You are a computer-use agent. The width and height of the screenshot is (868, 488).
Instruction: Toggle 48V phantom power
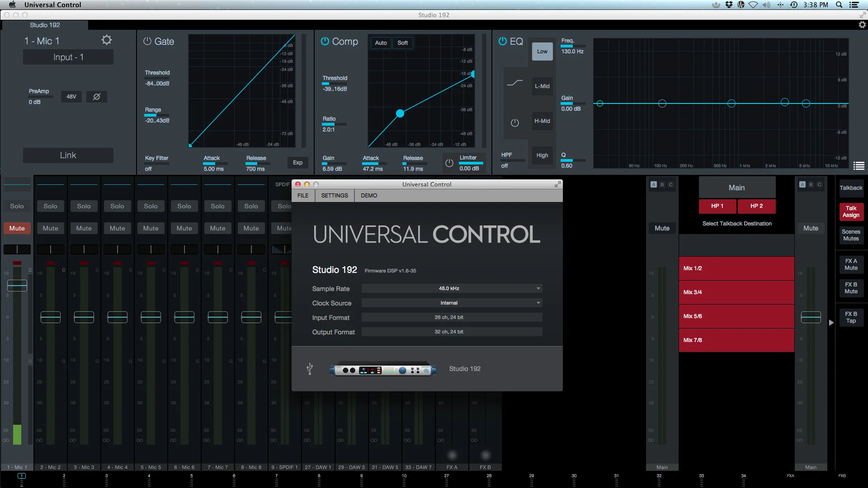coord(71,97)
